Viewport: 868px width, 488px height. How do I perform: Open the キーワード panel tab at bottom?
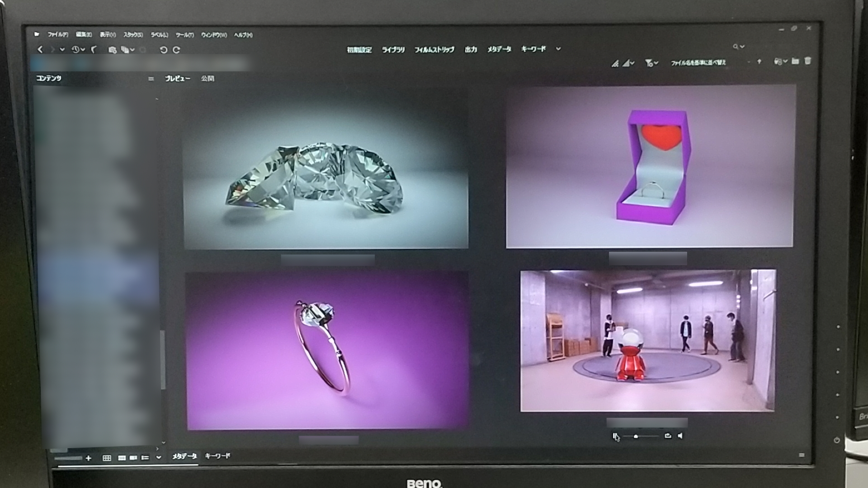[x=217, y=456]
